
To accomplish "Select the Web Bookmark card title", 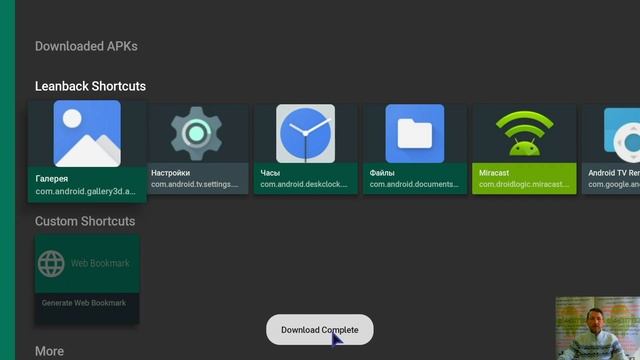I will pyautogui.click(x=100, y=263).
